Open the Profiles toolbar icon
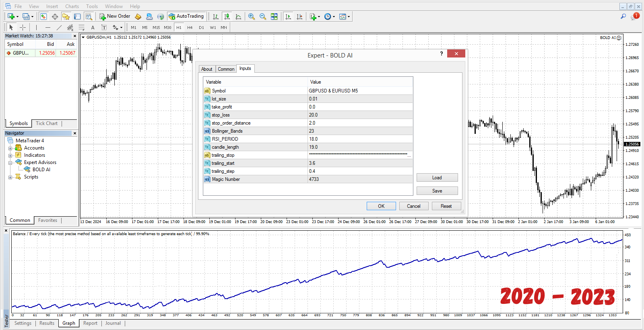Image resolution: width=644 pixels, height=330 pixels. tap(26, 16)
